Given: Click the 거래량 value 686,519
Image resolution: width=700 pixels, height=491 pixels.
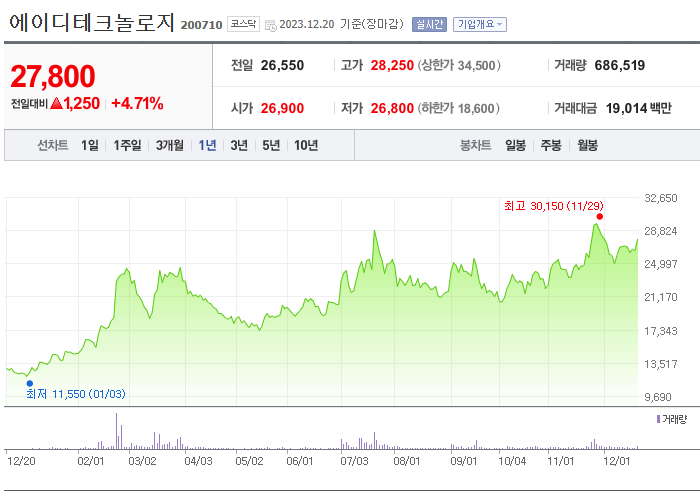Looking at the screenshot, I should pyautogui.click(x=620, y=66).
